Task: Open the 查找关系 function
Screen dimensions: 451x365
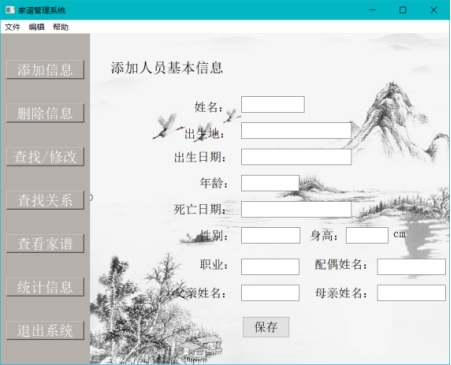Action: tap(45, 200)
